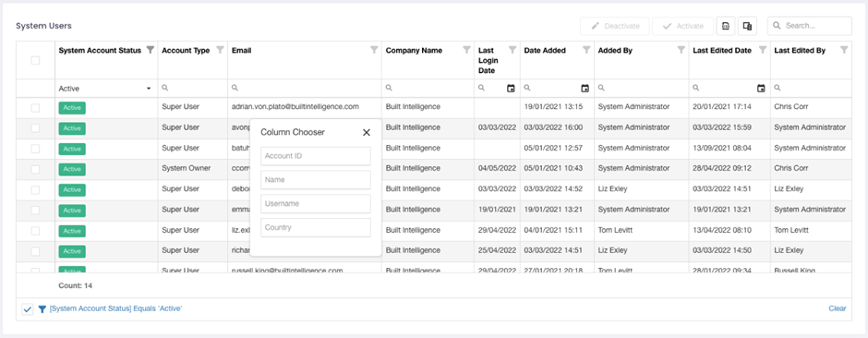The height and width of the screenshot is (338, 868).
Task: Uncheck the Active status filter checkbox
Action: point(28,309)
